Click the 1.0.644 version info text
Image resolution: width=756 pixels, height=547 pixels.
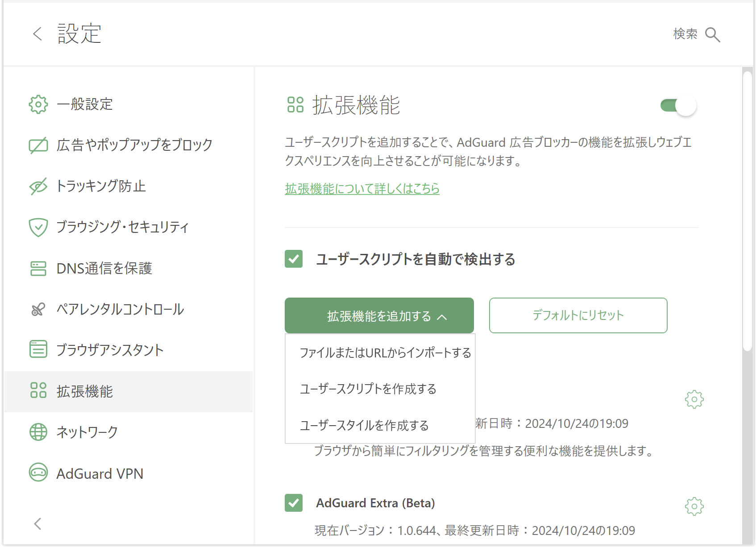click(x=475, y=530)
